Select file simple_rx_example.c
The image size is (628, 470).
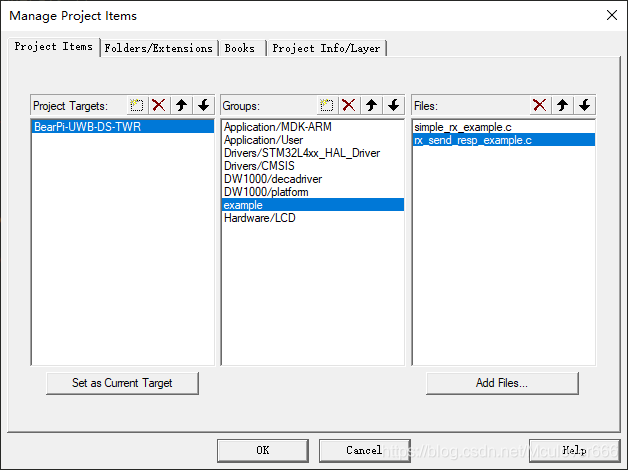[504, 127]
